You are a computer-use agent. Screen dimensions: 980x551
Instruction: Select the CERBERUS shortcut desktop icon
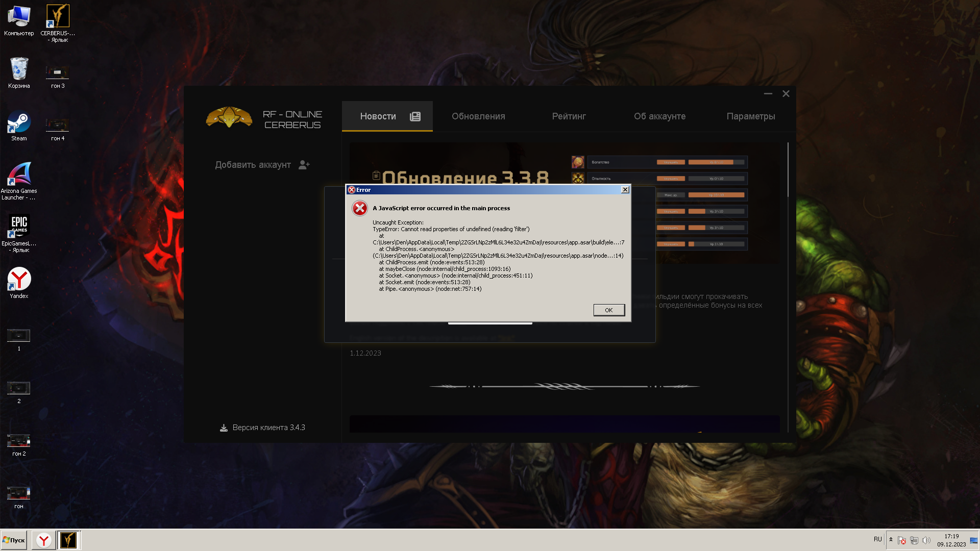(58, 23)
